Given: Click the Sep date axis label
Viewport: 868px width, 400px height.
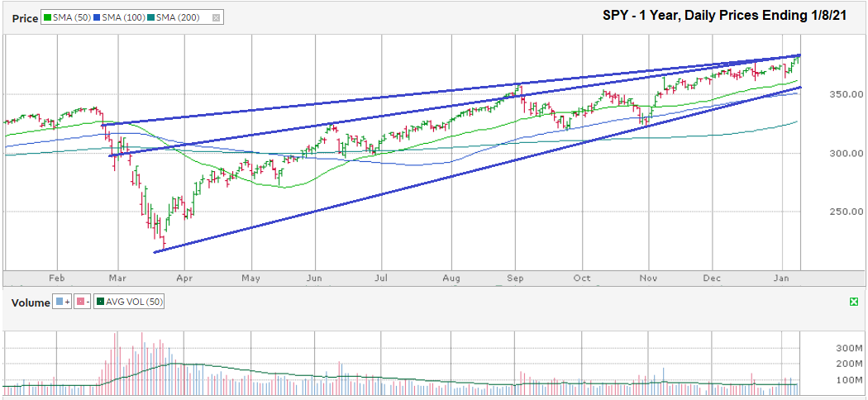Looking at the screenshot, I should [515, 279].
